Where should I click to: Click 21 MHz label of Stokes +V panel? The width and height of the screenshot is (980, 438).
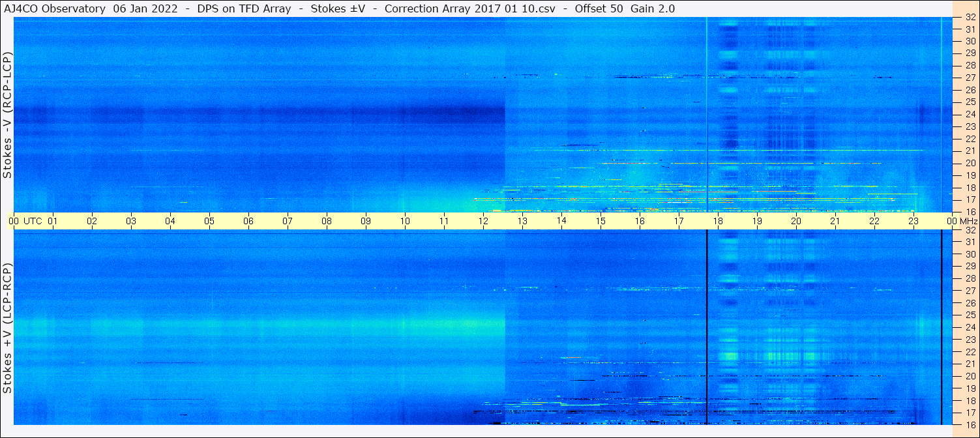(x=970, y=364)
